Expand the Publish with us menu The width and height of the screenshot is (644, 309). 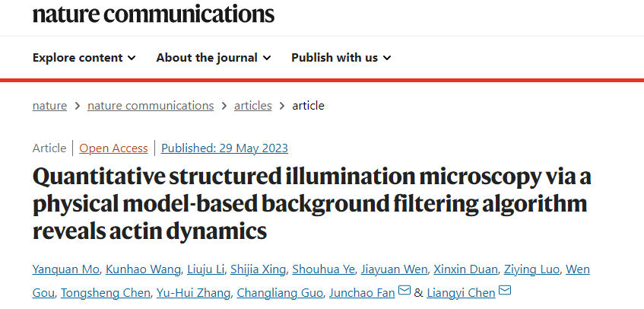(341, 58)
